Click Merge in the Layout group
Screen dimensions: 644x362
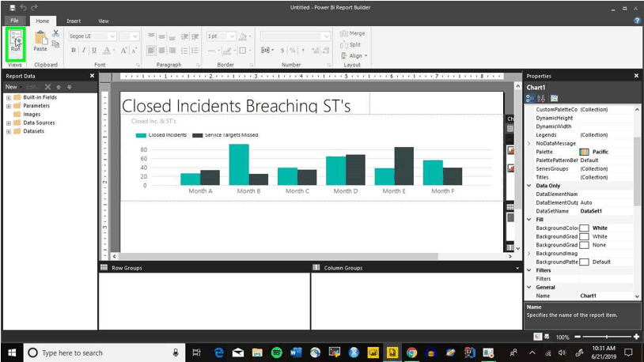coord(352,33)
